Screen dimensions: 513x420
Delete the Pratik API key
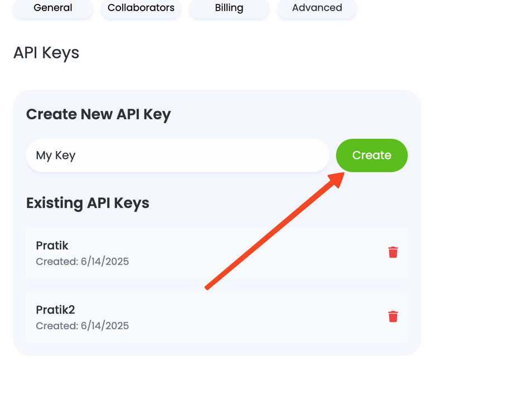point(393,252)
